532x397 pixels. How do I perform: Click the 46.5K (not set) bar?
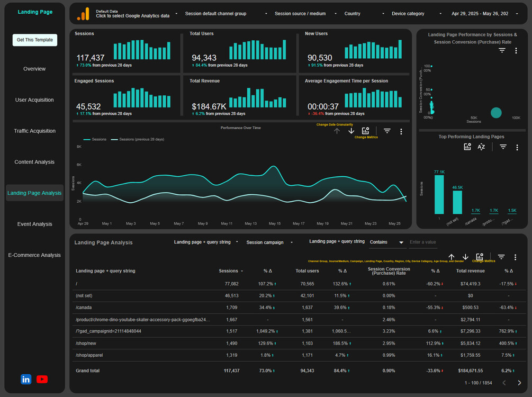457,202
